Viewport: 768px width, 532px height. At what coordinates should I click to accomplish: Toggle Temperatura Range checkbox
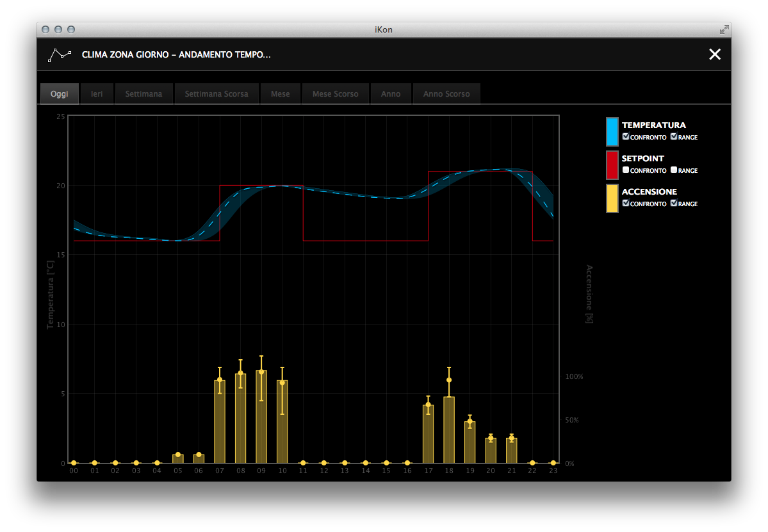coord(674,136)
